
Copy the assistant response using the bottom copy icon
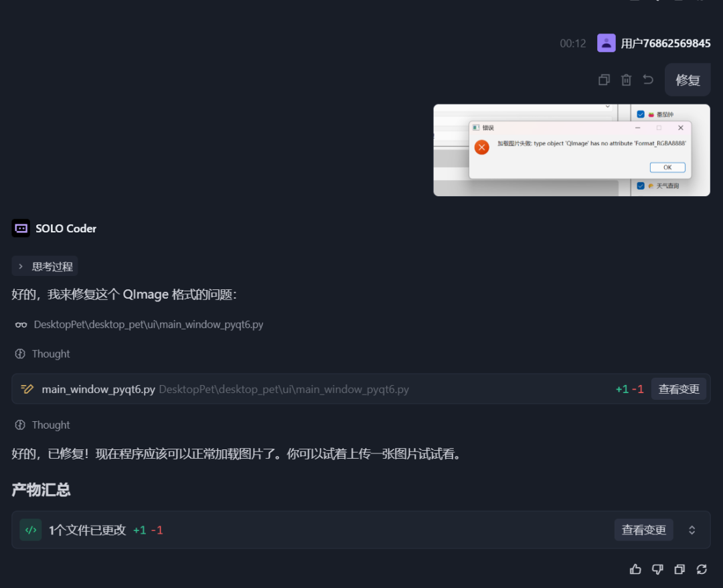(679, 569)
